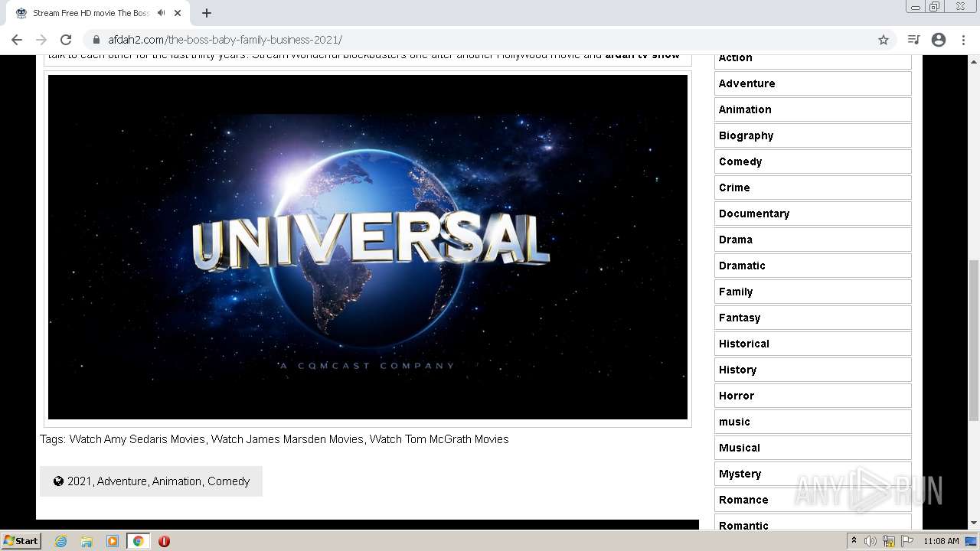Go back to the previous page
This screenshot has height=551, width=980.
pos(17,40)
